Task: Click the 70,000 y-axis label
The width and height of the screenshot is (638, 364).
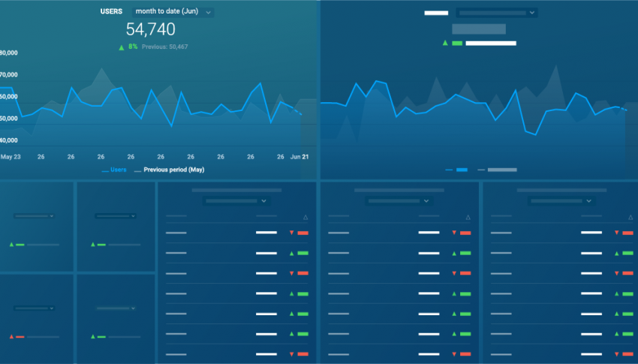Action: (9, 74)
